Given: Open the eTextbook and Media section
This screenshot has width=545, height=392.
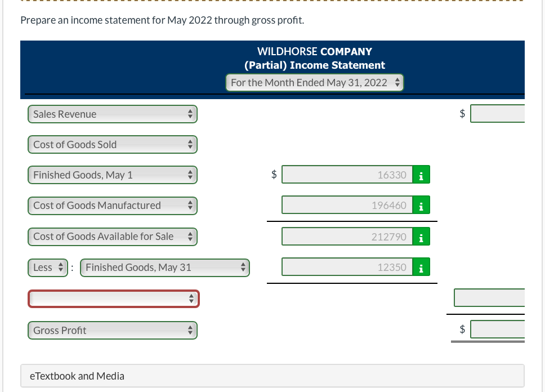Looking at the screenshot, I should pyautogui.click(x=272, y=376).
